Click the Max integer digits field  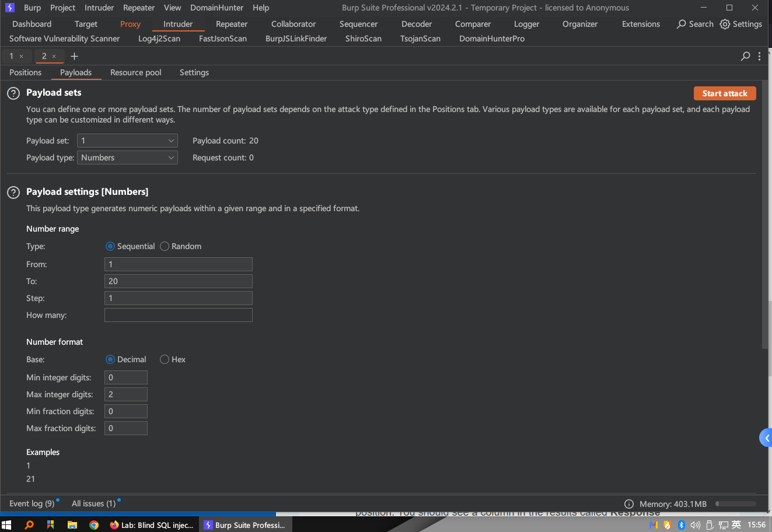click(x=126, y=394)
